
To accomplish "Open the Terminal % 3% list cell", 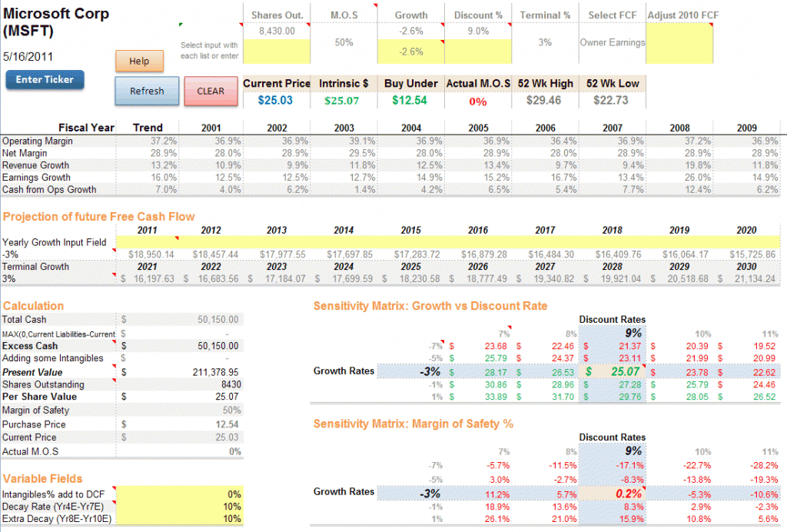I will tap(545, 42).
